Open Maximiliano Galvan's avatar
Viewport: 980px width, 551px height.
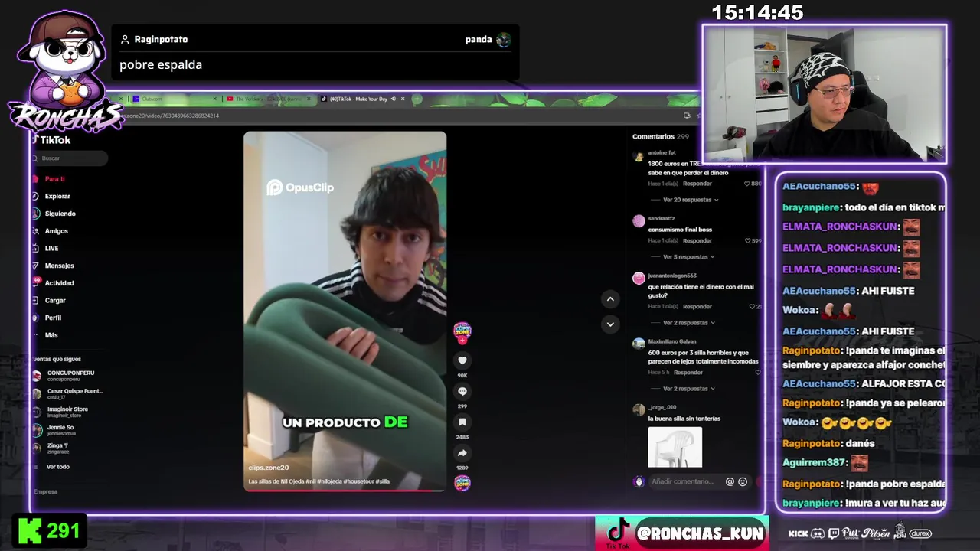(x=639, y=344)
